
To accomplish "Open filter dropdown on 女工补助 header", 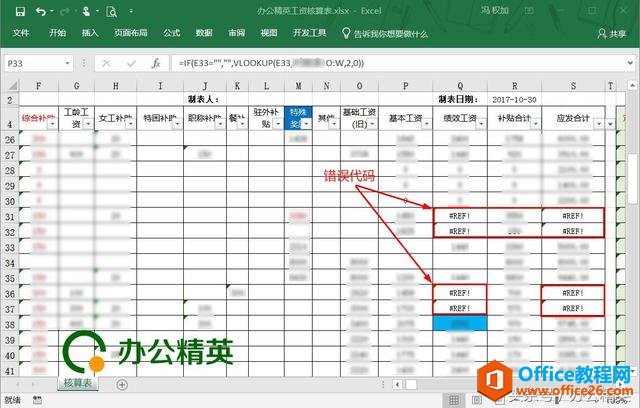I will click(130, 124).
